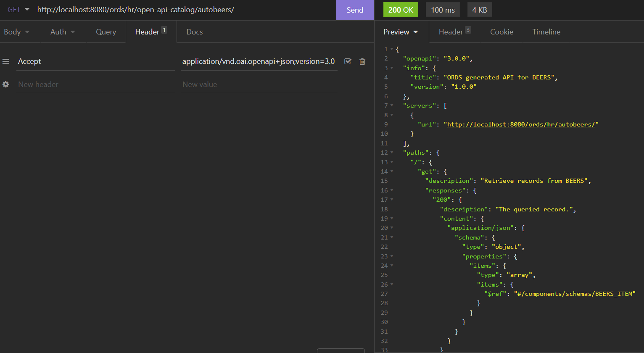Click the "ORDS generated API for BEERS" title
Viewport: 644px width, 353px height.
[x=500, y=77]
